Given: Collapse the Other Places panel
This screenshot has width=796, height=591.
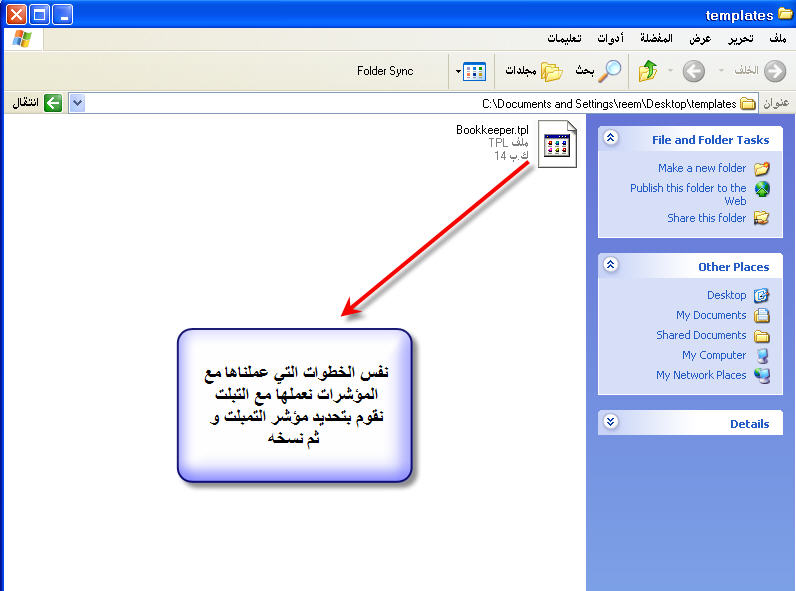Looking at the screenshot, I should 612,266.
